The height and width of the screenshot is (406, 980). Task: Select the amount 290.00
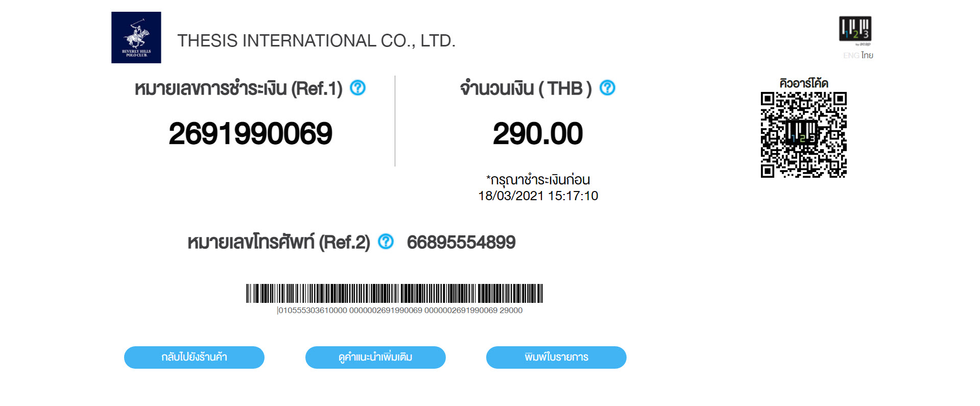tap(538, 134)
